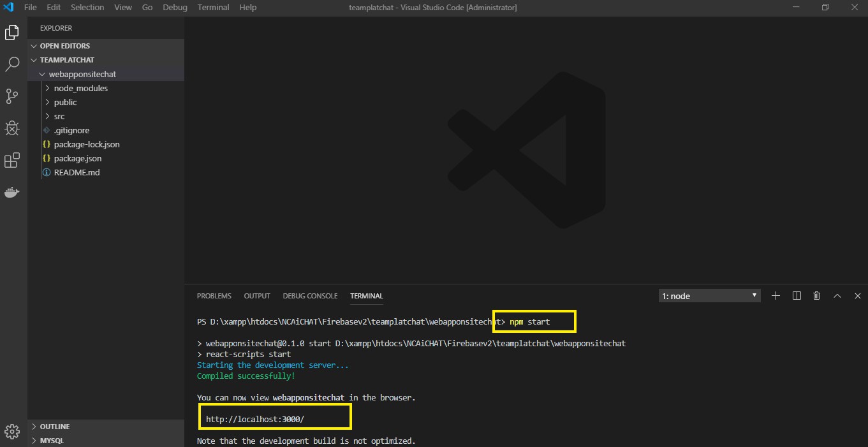Viewport: 868px width, 447px height.
Task: Expand the public folder
Action: click(x=106, y=102)
